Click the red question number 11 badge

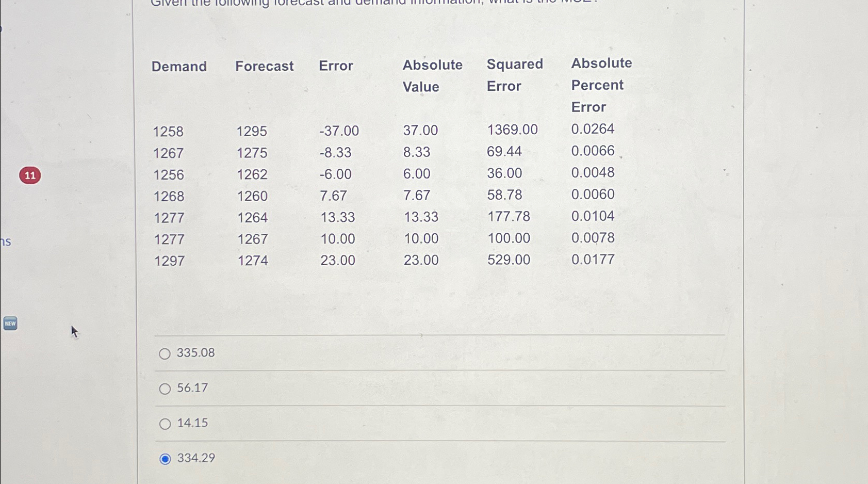[30, 175]
